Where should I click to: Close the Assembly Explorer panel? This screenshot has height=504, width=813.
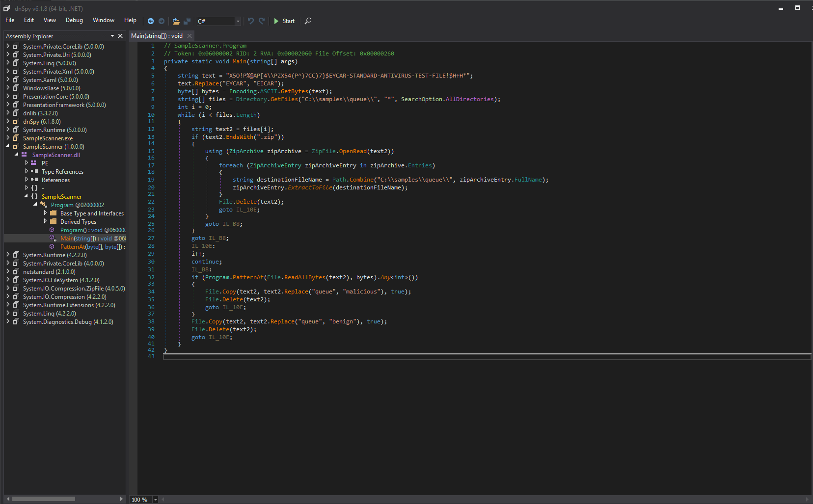click(x=120, y=36)
